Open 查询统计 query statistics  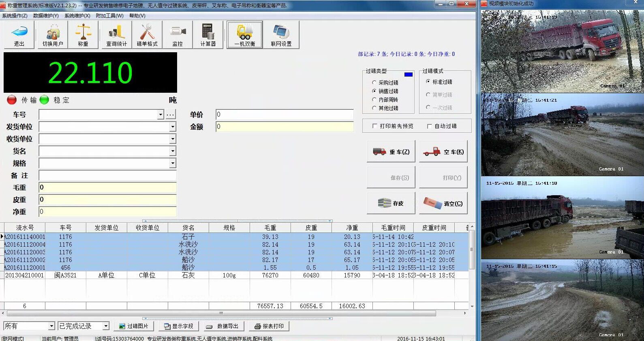click(x=116, y=35)
